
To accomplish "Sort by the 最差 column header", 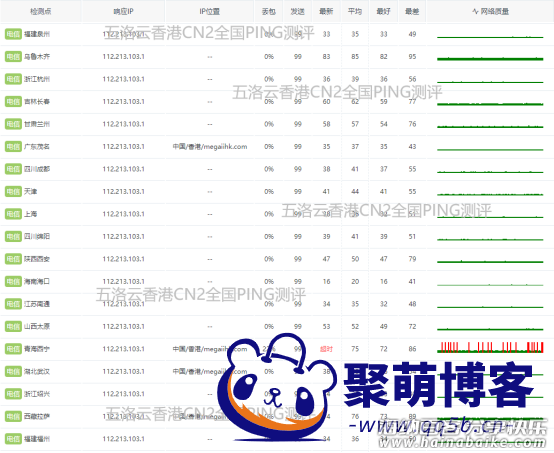I will 412,12.
